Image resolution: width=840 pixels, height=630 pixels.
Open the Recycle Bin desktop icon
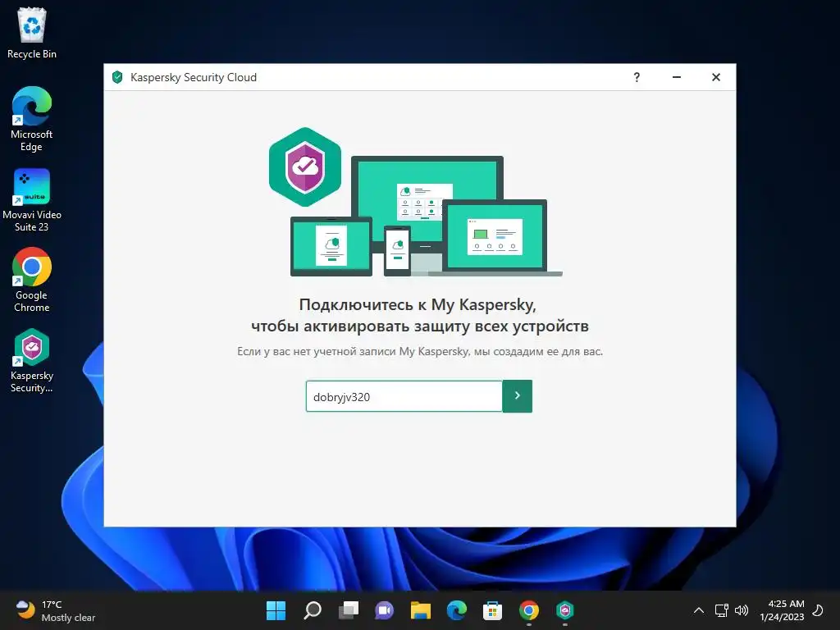click(32, 33)
